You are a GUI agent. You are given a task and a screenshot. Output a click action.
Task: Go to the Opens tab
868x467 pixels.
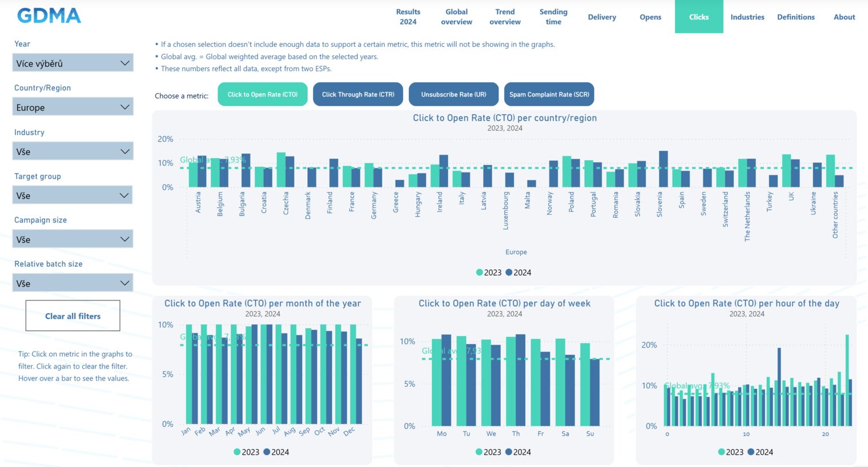pyautogui.click(x=650, y=17)
